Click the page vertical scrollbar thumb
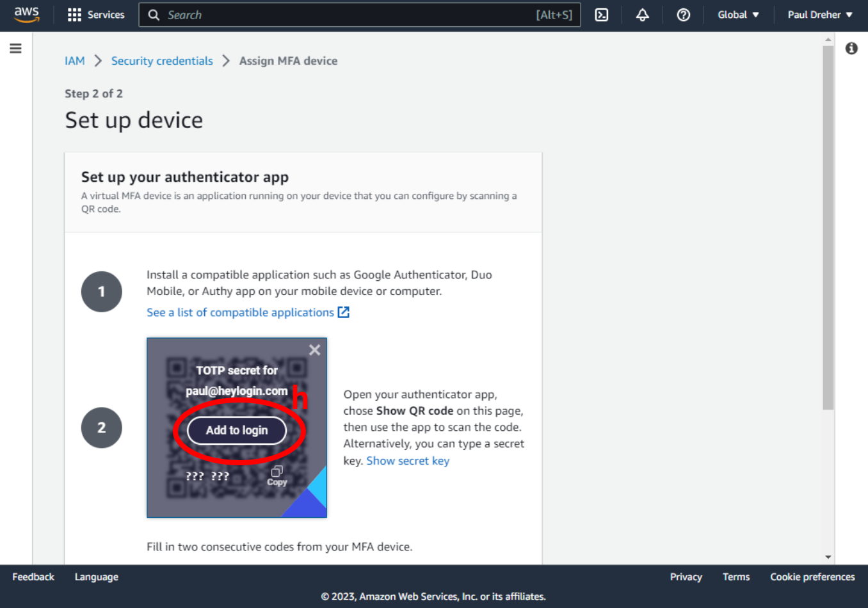This screenshot has width=868, height=608. pyautogui.click(x=828, y=227)
